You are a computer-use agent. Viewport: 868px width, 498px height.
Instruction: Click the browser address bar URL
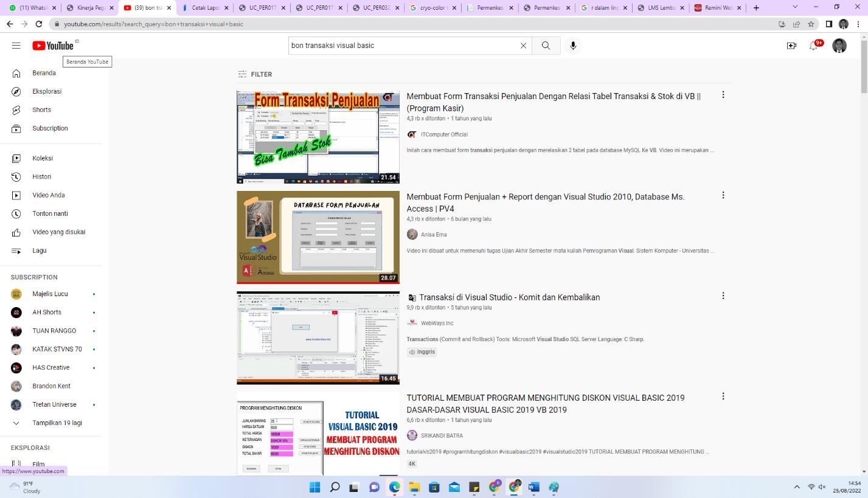153,24
